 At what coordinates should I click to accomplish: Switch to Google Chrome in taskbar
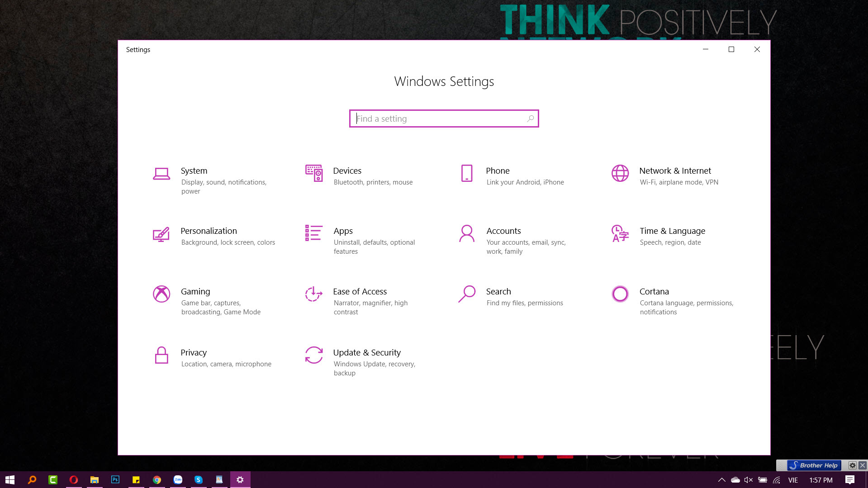157,479
